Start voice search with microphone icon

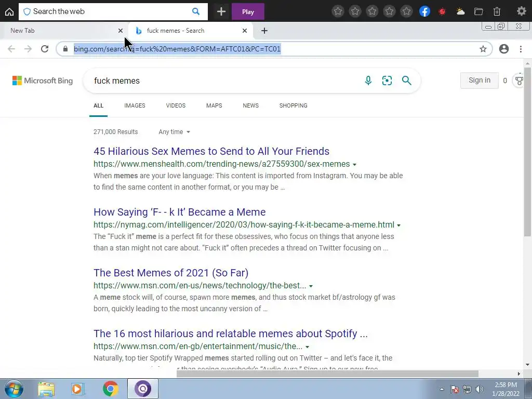[368, 81]
